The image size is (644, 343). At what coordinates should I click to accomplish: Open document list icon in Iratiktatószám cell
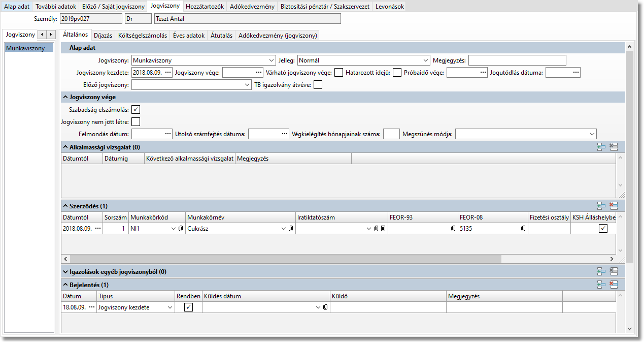(383, 229)
